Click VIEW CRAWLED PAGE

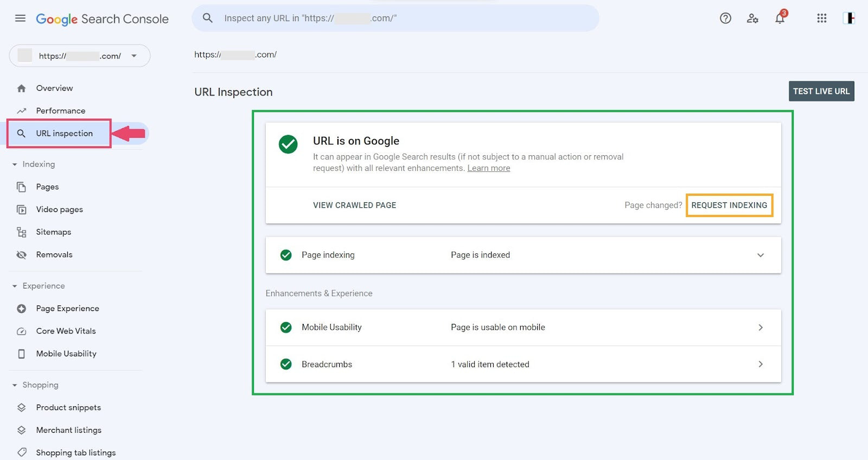point(354,205)
